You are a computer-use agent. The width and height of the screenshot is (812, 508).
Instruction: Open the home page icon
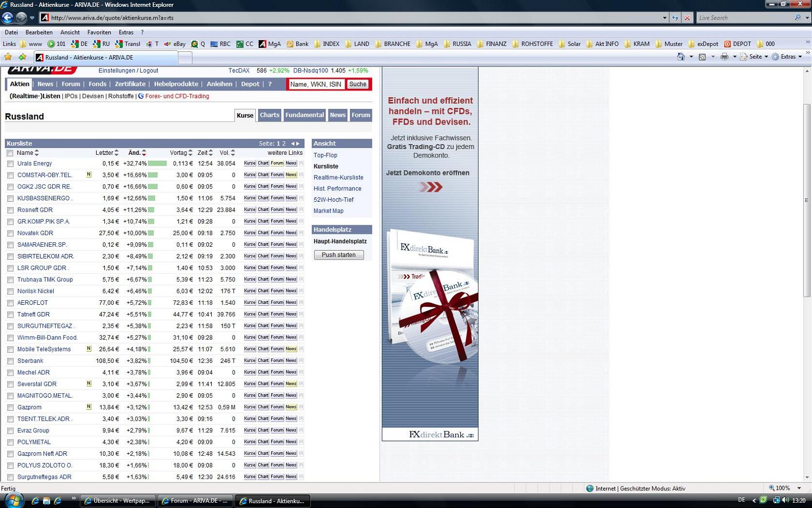coord(681,57)
